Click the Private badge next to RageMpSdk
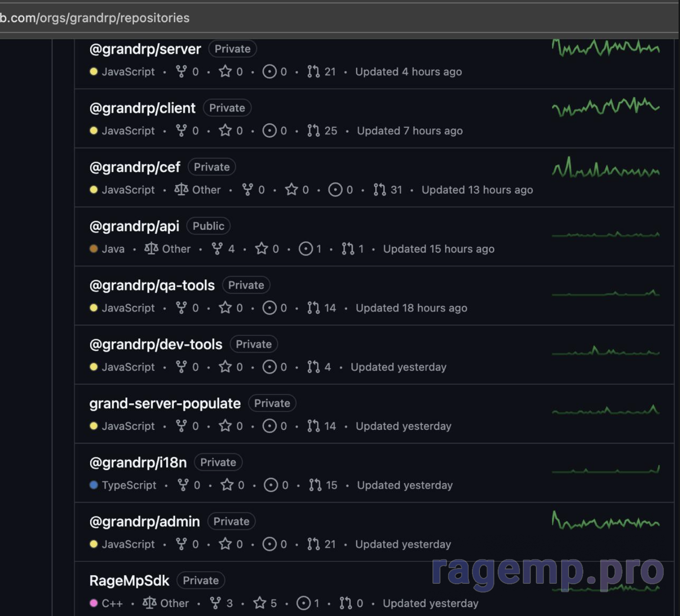This screenshot has width=680, height=616. coord(201,580)
